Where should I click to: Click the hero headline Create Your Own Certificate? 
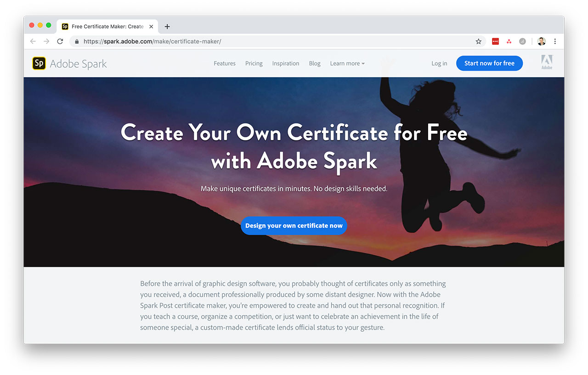(x=294, y=147)
